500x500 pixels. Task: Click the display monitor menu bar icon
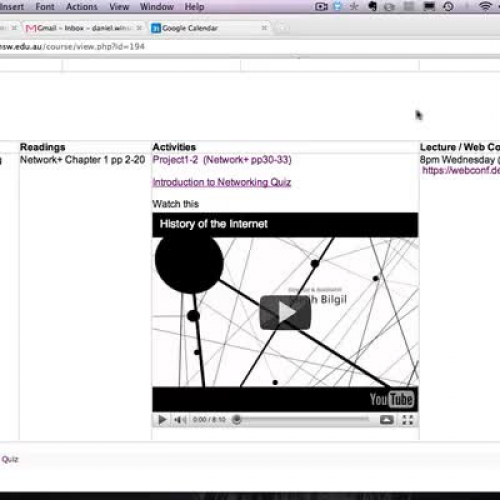click(429, 6)
